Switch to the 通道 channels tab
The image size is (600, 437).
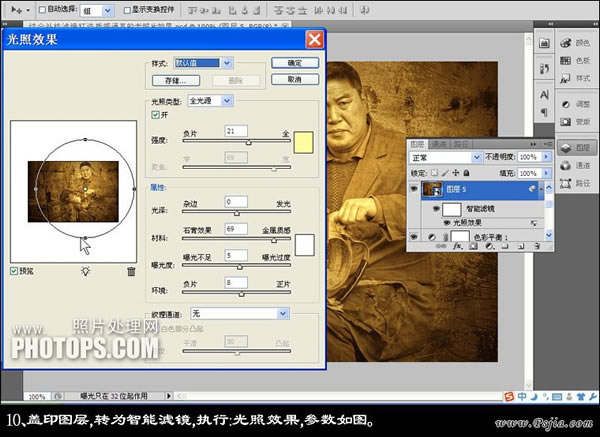[x=439, y=144]
